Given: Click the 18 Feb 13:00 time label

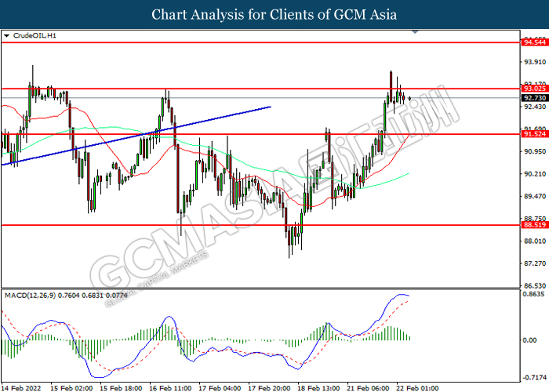Looking at the screenshot, I should pos(318,388).
